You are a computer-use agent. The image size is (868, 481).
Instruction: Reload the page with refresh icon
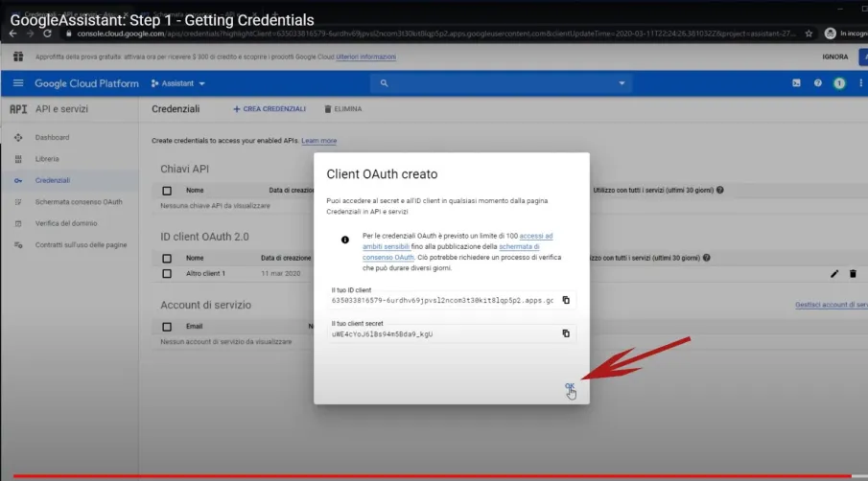(x=47, y=34)
